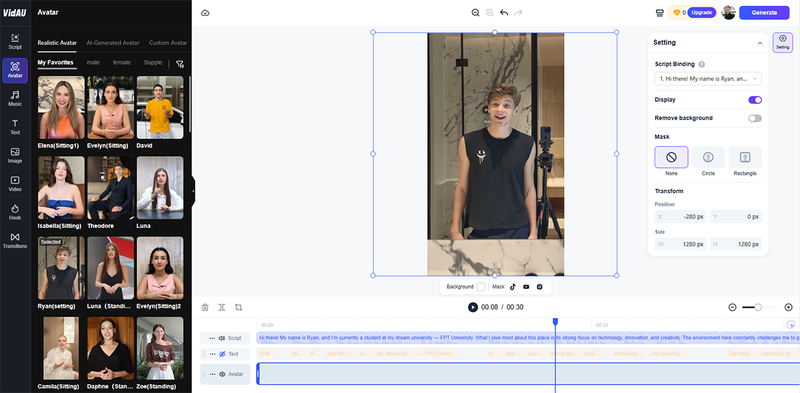Choose the David avatar thumbnail
The image size is (800, 393).
click(x=160, y=108)
